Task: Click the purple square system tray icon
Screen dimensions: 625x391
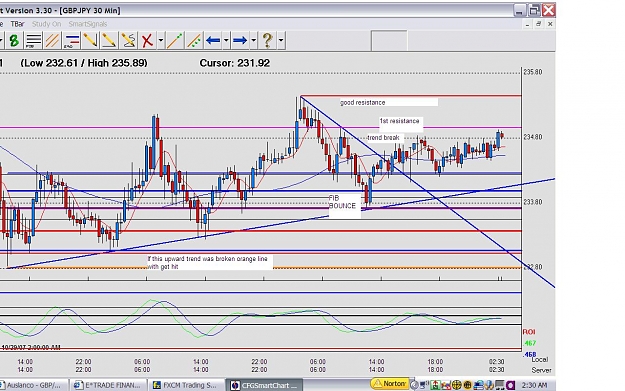Action: coord(510,385)
